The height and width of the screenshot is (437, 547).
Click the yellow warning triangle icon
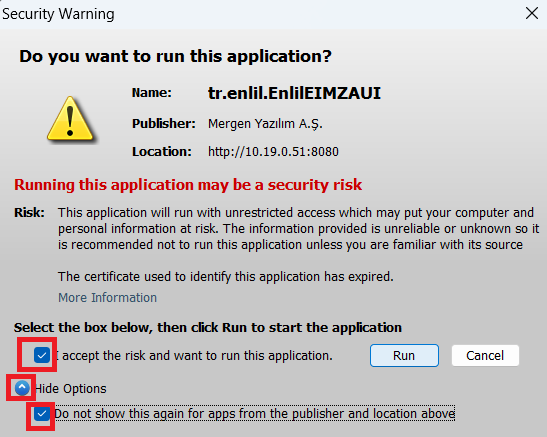click(x=70, y=119)
